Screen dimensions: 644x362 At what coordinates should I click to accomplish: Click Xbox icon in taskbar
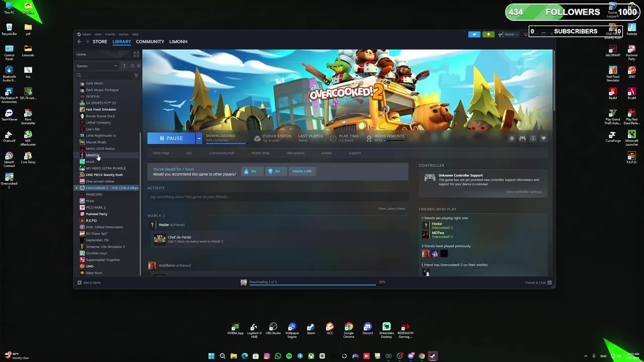coord(311,356)
